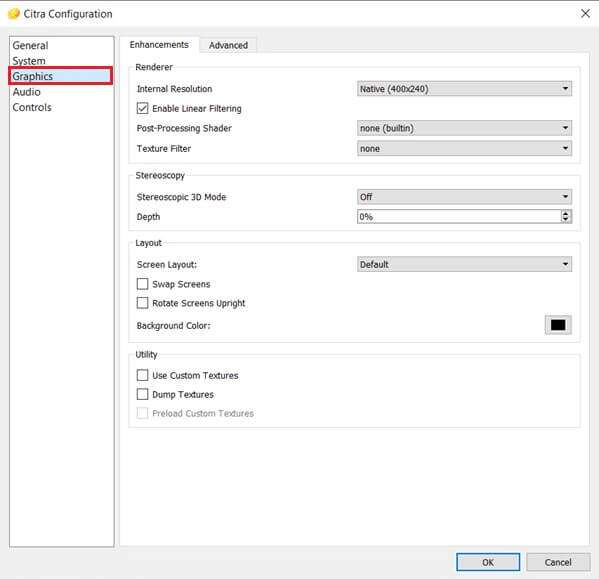
Task: Close the Citra Configuration window
Action: (585, 13)
